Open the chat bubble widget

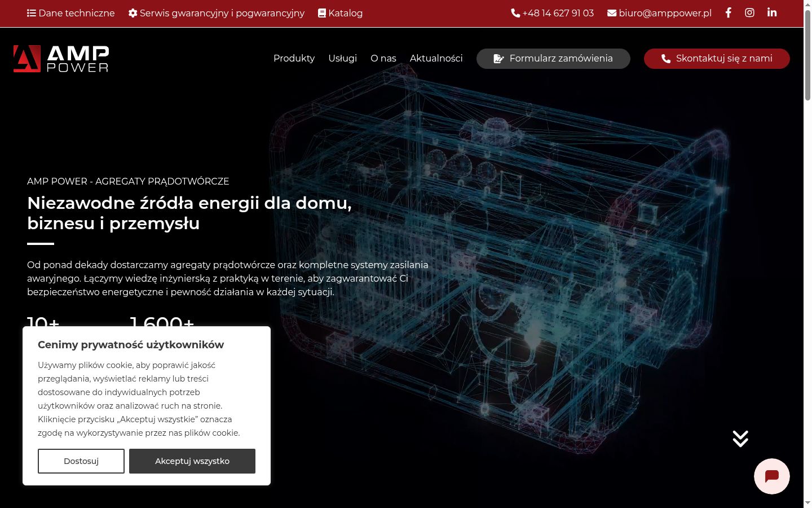click(772, 476)
